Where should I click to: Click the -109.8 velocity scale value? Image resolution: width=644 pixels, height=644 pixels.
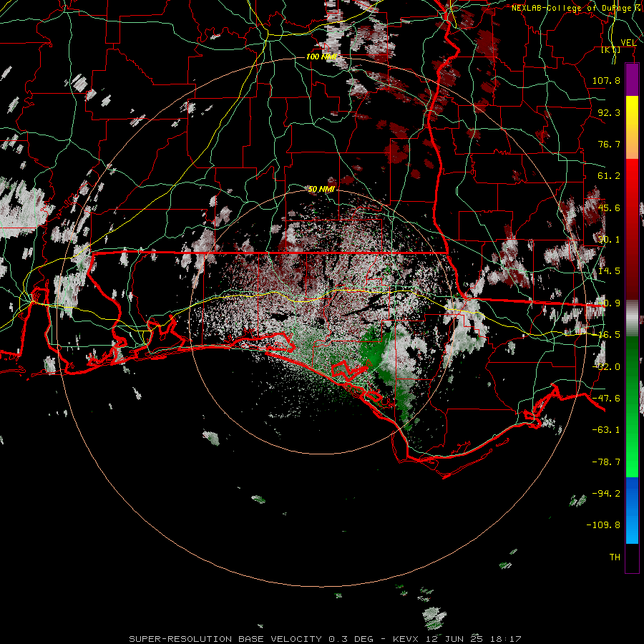(x=603, y=525)
